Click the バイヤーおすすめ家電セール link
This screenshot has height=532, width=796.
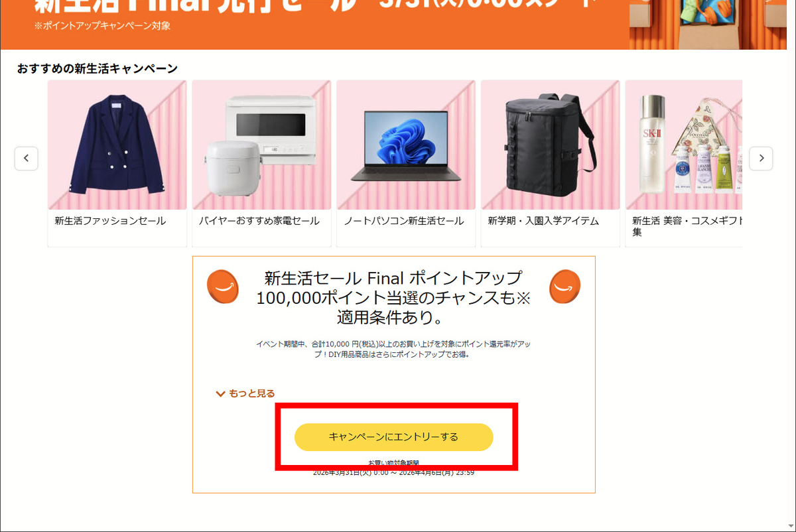(259, 221)
